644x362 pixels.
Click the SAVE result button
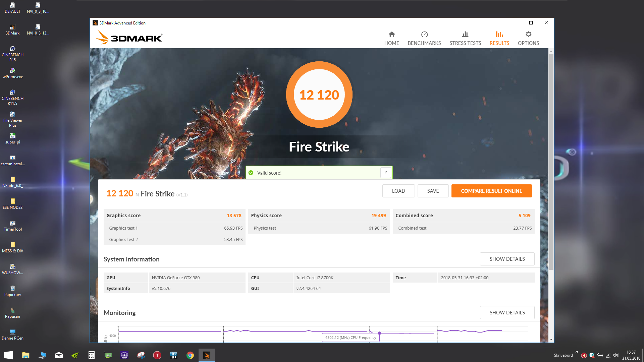pyautogui.click(x=433, y=191)
